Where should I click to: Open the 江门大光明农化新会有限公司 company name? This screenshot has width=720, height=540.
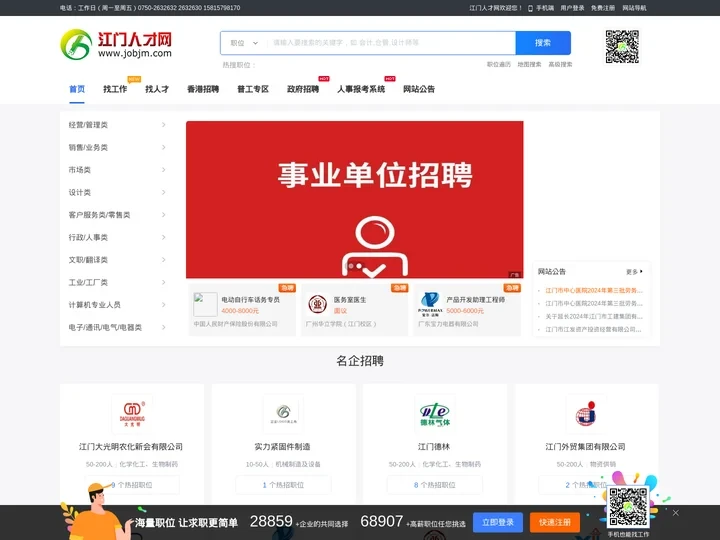131,447
